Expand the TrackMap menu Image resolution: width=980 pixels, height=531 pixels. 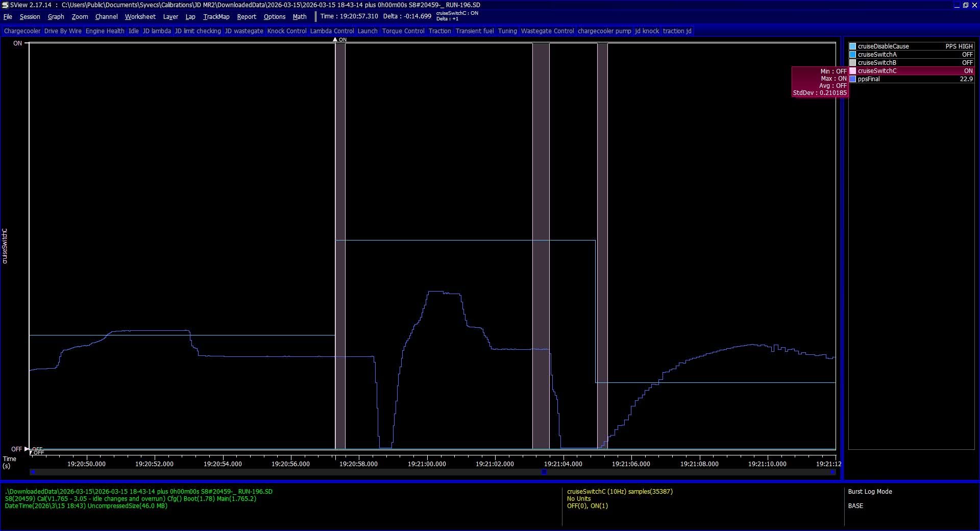pyautogui.click(x=216, y=17)
